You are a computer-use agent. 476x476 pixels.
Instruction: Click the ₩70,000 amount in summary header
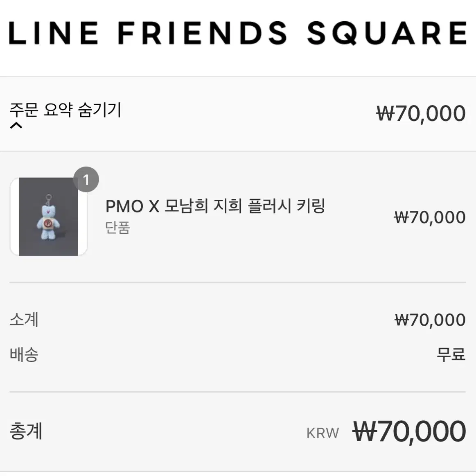421,113
